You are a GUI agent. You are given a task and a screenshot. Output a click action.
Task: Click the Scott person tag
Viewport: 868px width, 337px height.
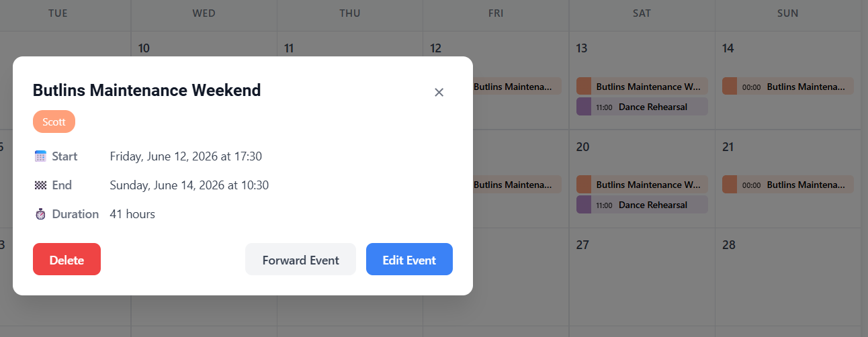click(54, 122)
